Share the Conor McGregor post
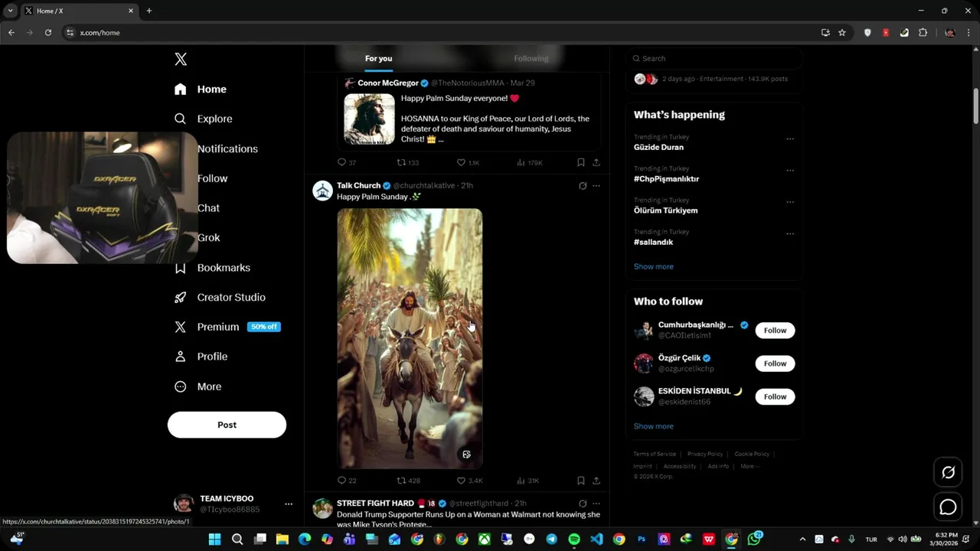Viewport: 980px width, 551px height. (x=596, y=162)
